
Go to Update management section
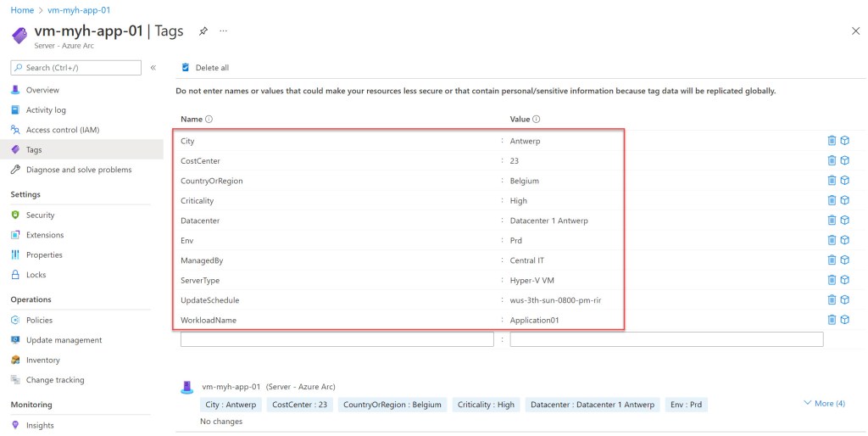(64, 340)
